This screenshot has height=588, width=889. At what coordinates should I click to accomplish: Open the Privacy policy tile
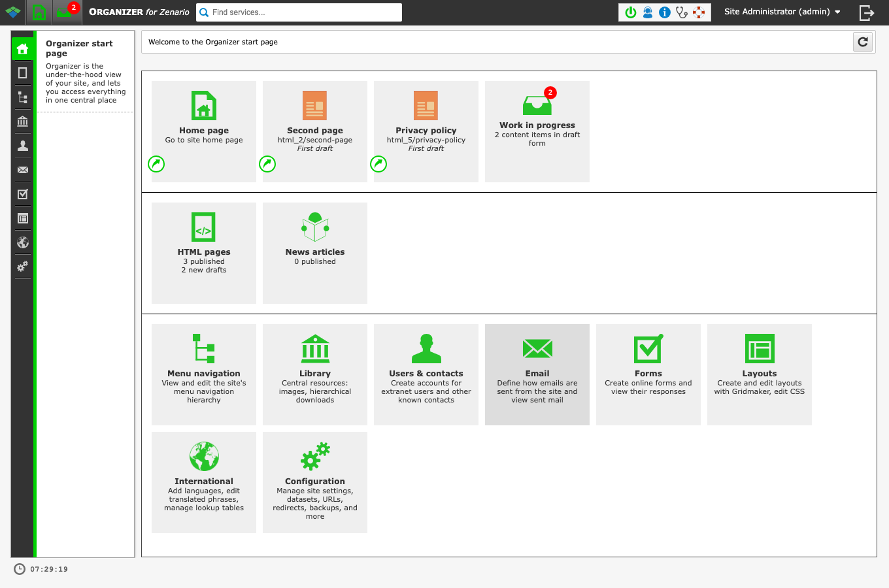point(426,131)
